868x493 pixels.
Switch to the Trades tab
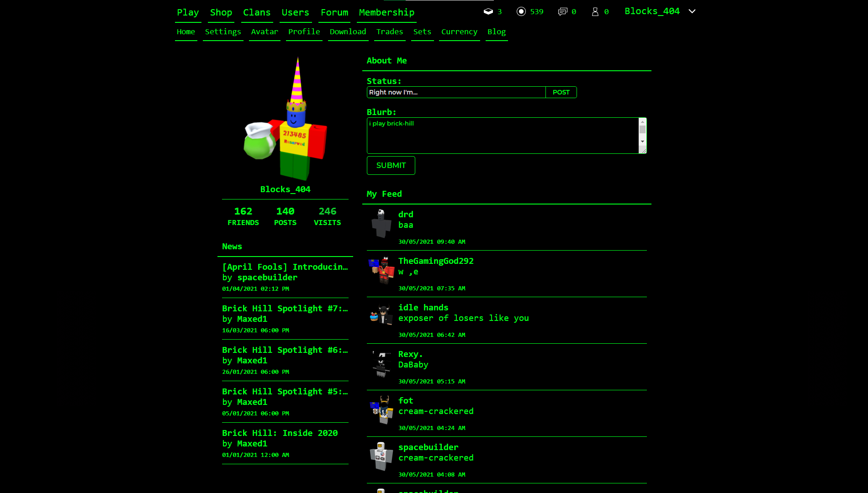389,32
